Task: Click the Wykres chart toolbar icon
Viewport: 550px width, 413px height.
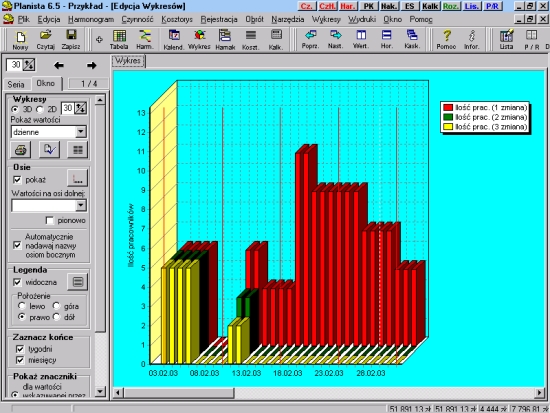Action: tap(199, 40)
